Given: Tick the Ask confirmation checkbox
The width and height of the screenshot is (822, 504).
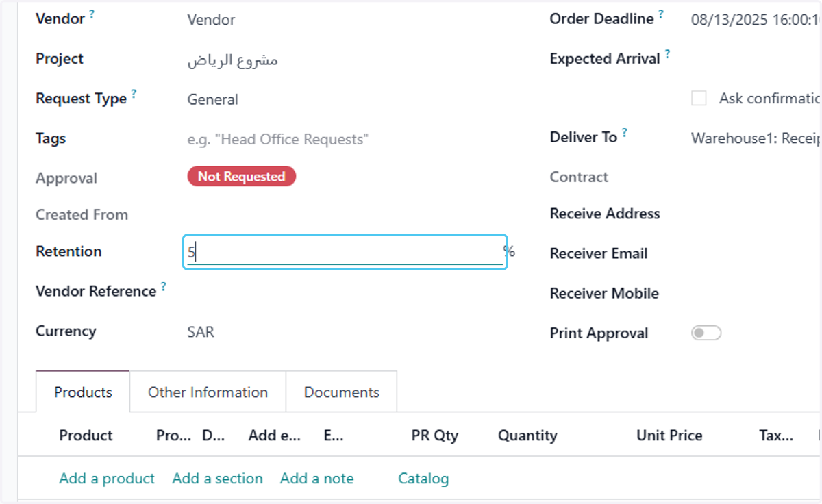Looking at the screenshot, I should pyautogui.click(x=699, y=99).
